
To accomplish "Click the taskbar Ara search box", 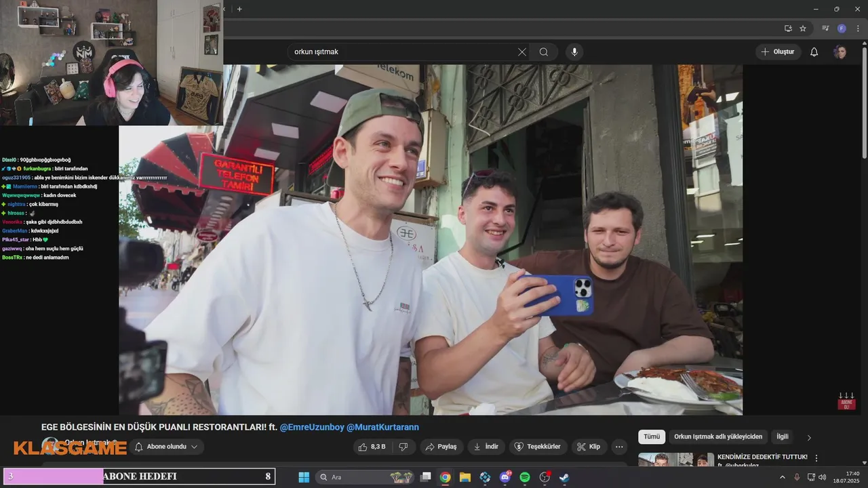I will click(366, 477).
